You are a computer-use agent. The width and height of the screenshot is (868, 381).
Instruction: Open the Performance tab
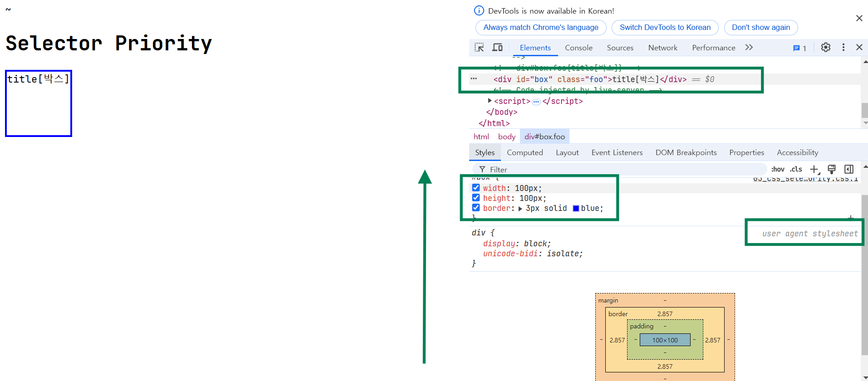(713, 48)
